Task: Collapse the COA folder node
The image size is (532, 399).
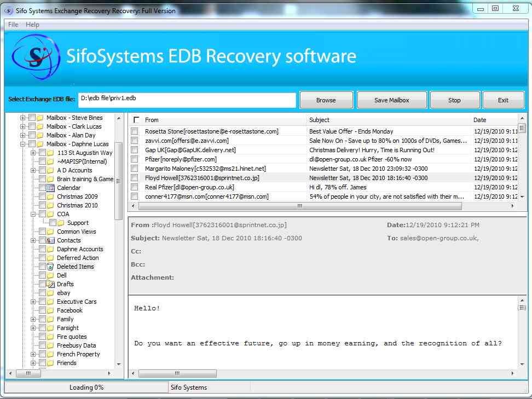Action: pyautogui.click(x=33, y=214)
